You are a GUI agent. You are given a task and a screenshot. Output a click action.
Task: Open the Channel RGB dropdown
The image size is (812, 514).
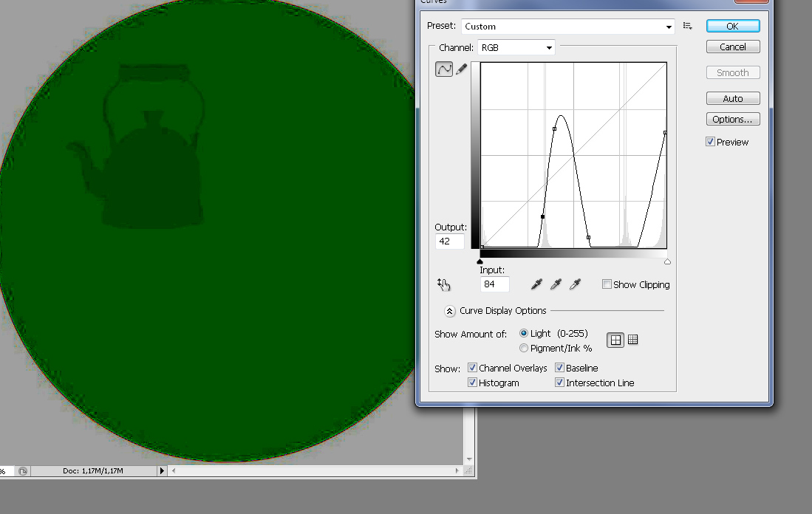(516, 47)
